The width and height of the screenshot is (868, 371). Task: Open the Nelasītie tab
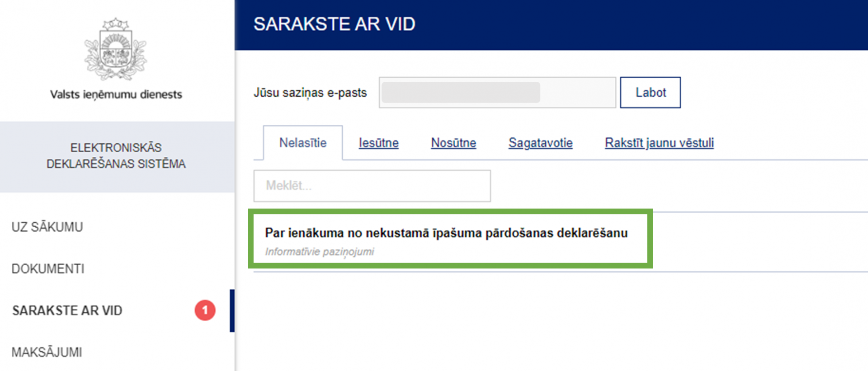point(302,143)
